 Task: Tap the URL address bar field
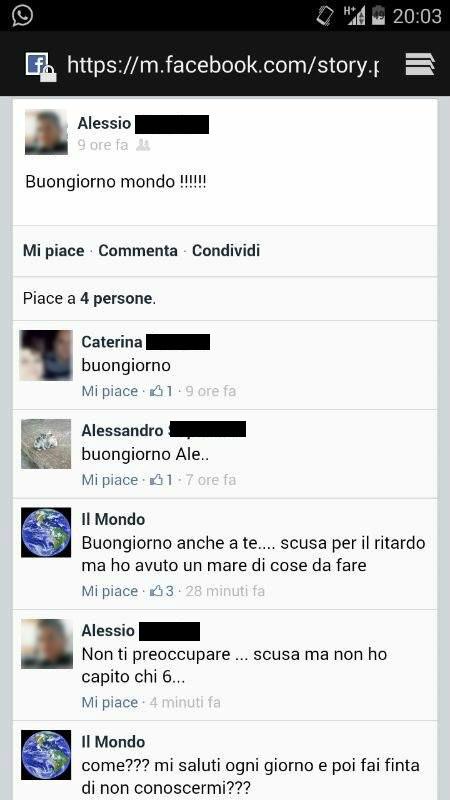coord(223,64)
